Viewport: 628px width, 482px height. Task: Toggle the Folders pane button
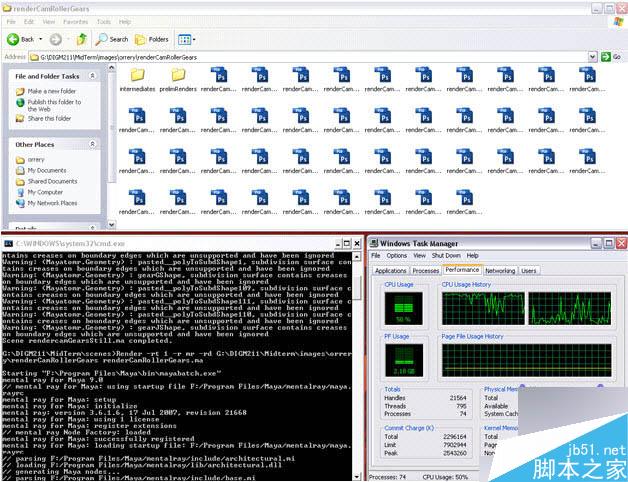click(152, 39)
